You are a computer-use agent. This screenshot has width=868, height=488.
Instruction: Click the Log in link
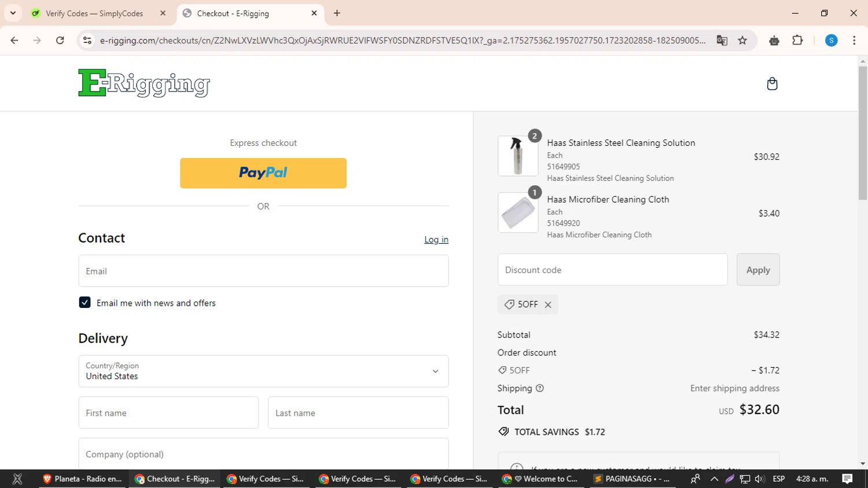pos(436,240)
